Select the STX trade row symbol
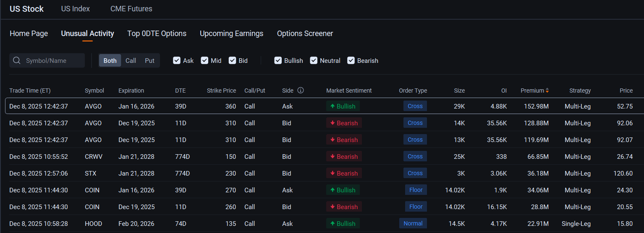Image resolution: width=644 pixels, height=233 pixels. pos(90,173)
